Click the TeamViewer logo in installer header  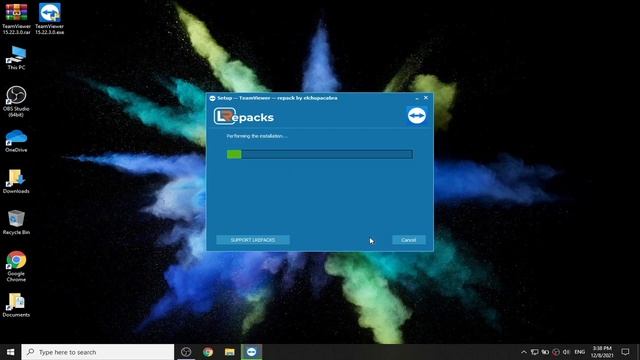coord(417,116)
